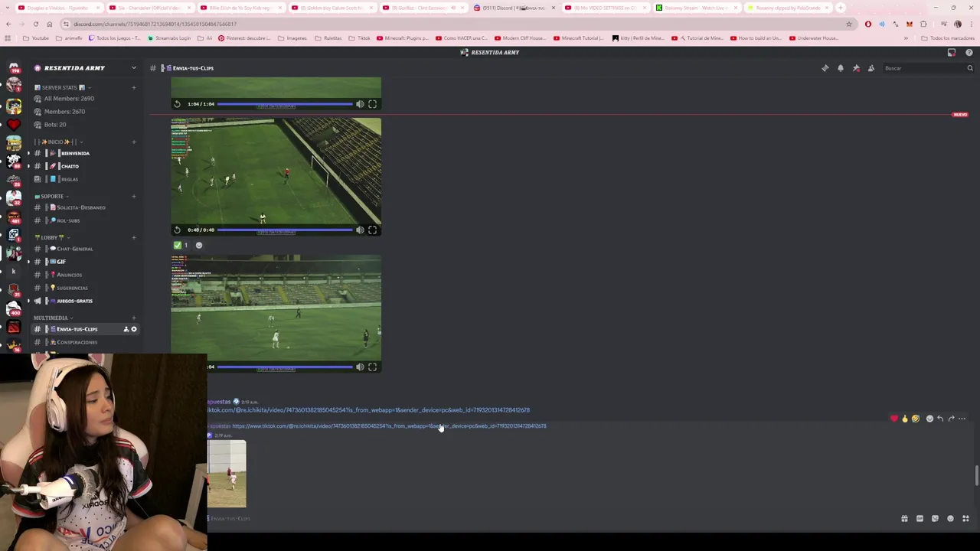This screenshot has height=551, width=980.
Task: Open Discord help question mark icon
Action: point(969,53)
